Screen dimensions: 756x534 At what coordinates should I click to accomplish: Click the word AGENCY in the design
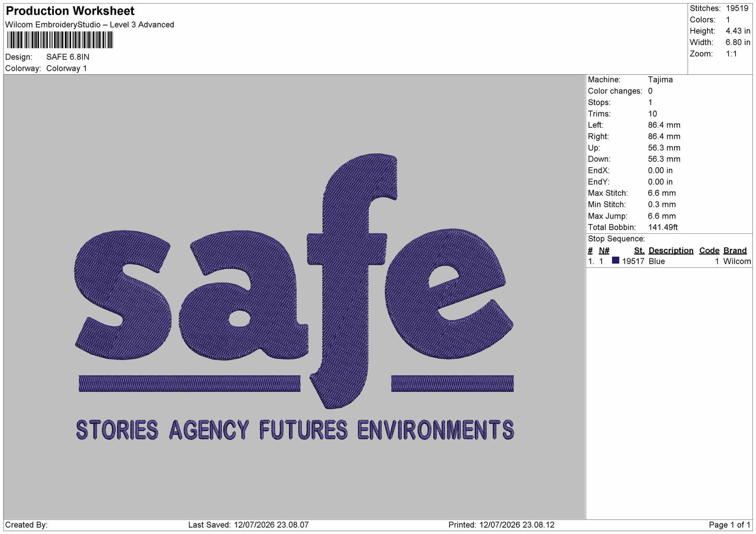209,430
